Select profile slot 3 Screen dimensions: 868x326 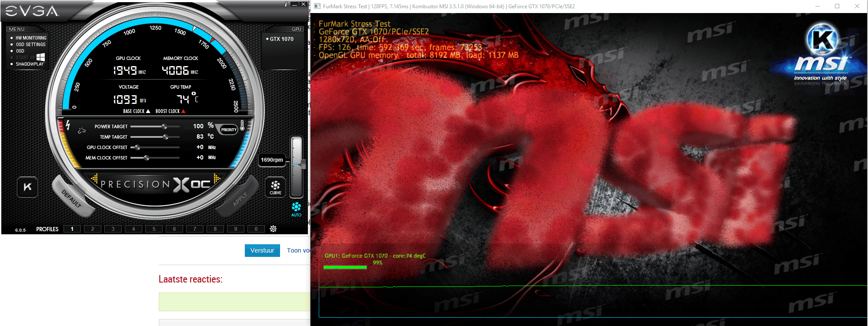(x=113, y=229)
